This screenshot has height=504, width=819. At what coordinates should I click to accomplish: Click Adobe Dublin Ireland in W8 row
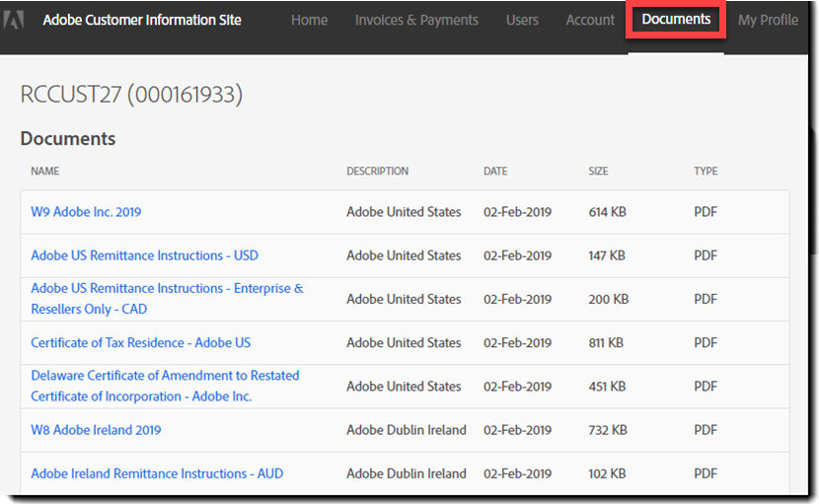pyautogui.click(x=407, y=430)
